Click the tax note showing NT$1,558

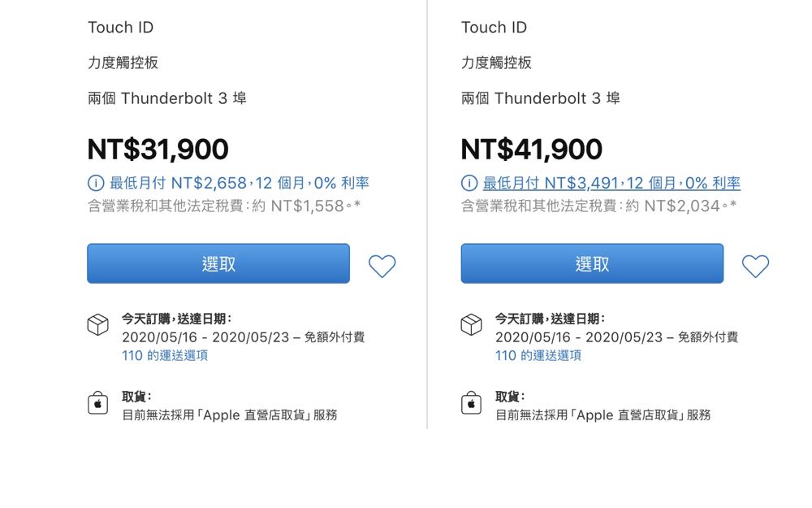click(224, 206)
